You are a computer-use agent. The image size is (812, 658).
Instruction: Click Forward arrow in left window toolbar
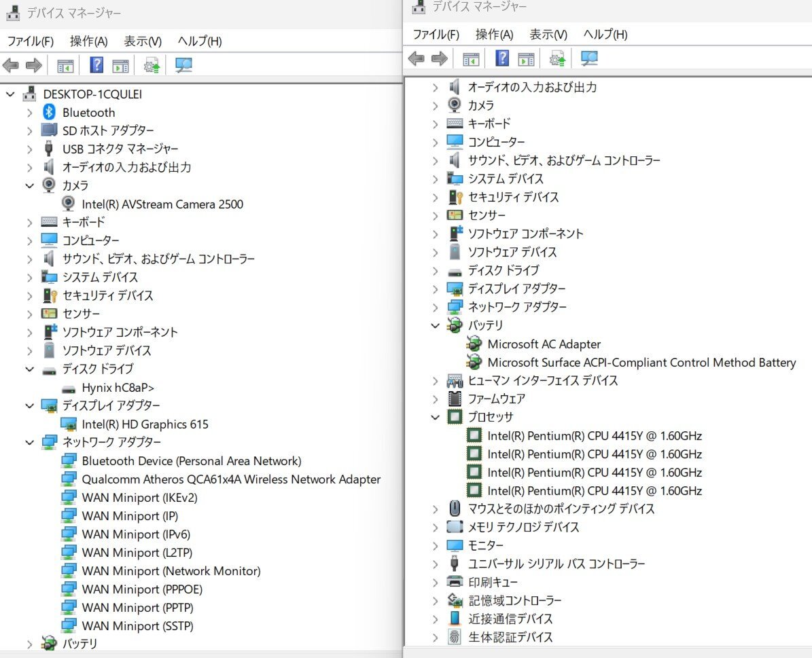(34, 65)
